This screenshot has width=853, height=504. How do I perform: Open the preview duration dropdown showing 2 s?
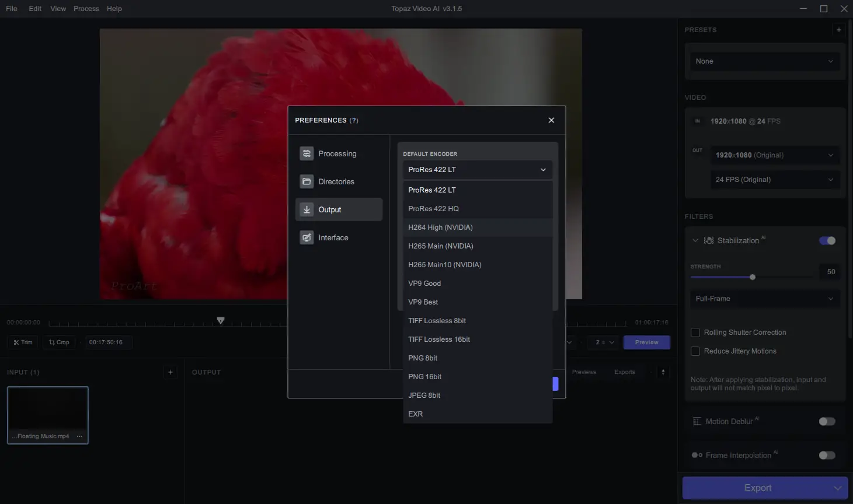point(605,342)
